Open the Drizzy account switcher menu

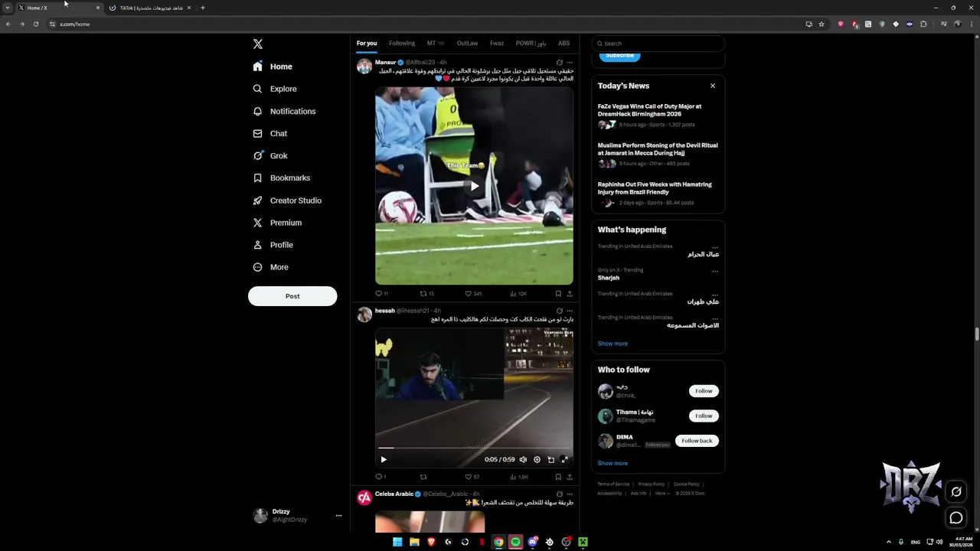coord(297,516)
